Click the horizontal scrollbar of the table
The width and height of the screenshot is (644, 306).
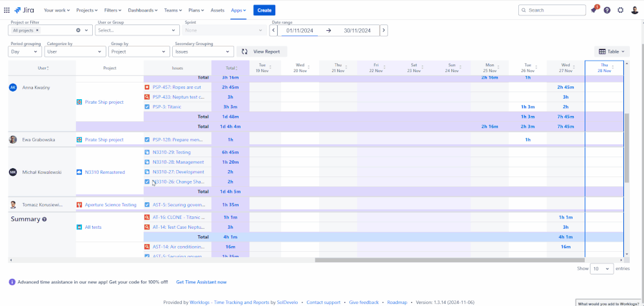click(x=451, y=260)
